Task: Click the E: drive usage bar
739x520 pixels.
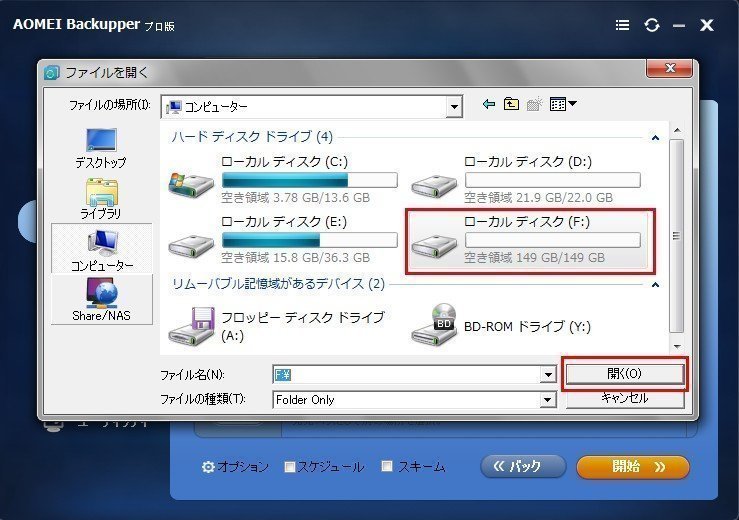Action: coord(309,240)
